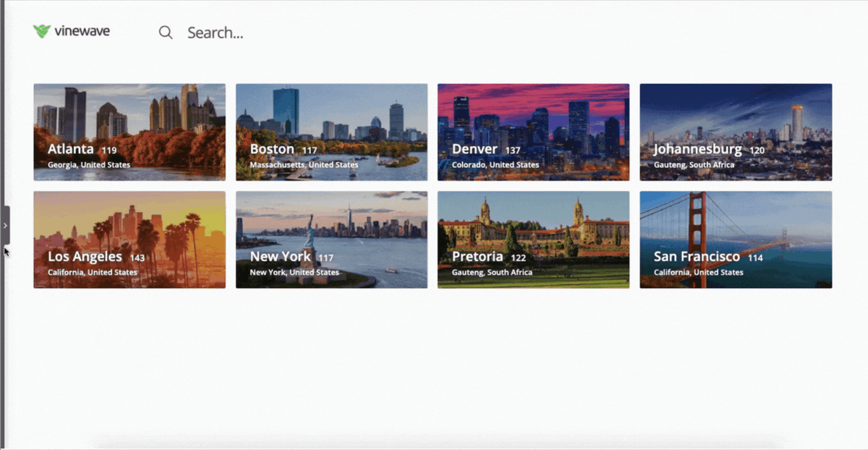Click the Los Angeles count 143
Screen dimensions: 868x450
(137, 258)
